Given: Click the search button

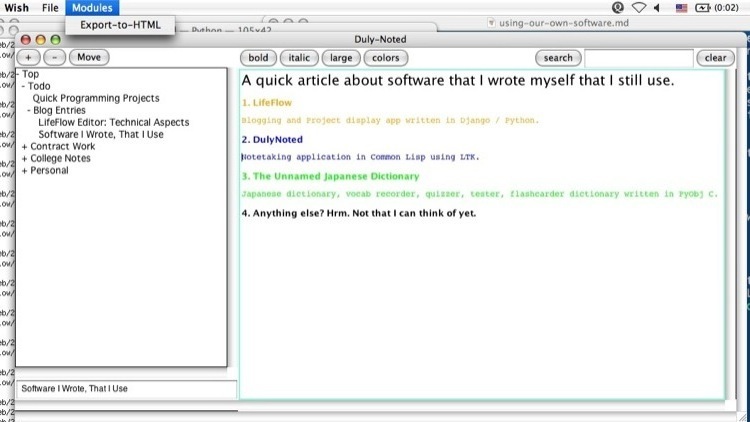Looking at the screenshot, I should pos(558,58).
